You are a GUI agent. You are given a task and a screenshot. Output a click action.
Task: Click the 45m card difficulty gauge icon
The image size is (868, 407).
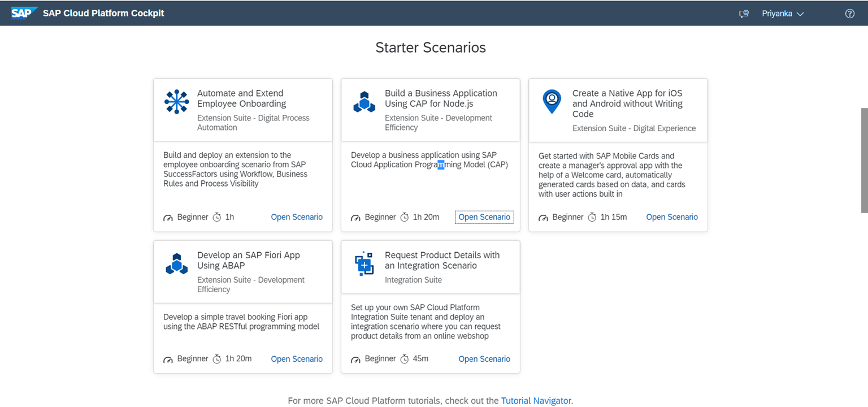point(355,360)
